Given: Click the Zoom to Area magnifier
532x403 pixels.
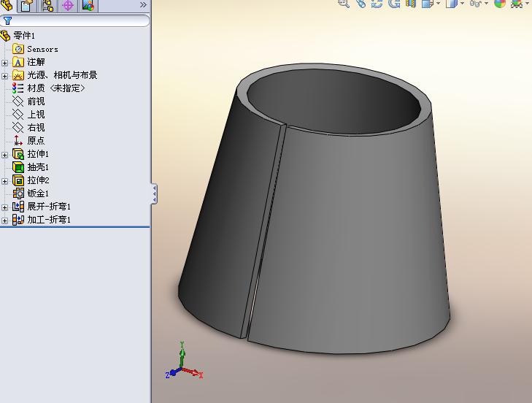Looking at the screenshot, I should (344, 3).
